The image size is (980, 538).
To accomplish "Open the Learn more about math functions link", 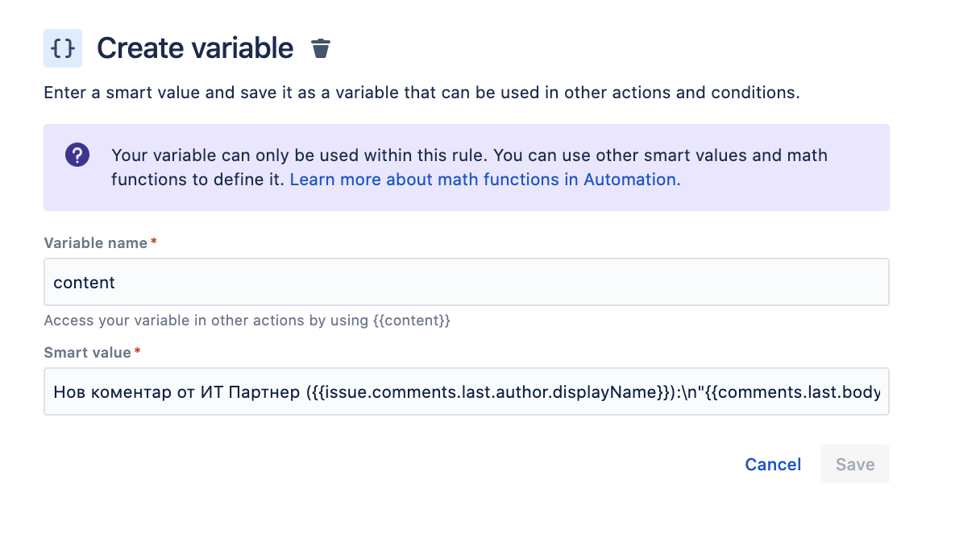I will pos(484,180).
